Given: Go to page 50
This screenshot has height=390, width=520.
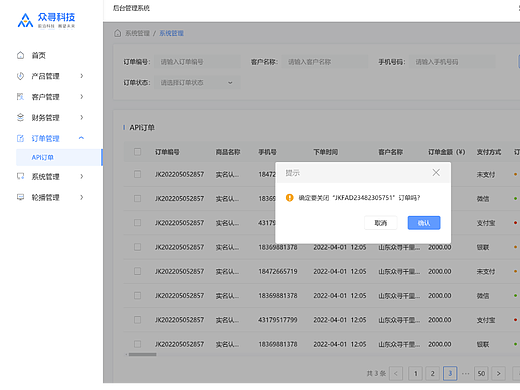Looking at the screenshot, I should (481, 373).
